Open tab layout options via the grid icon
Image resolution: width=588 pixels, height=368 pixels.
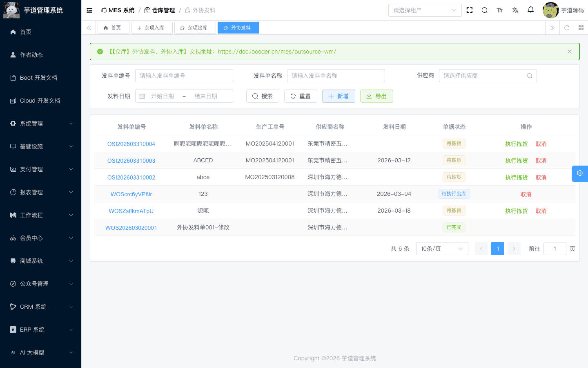tap(581, 28)
